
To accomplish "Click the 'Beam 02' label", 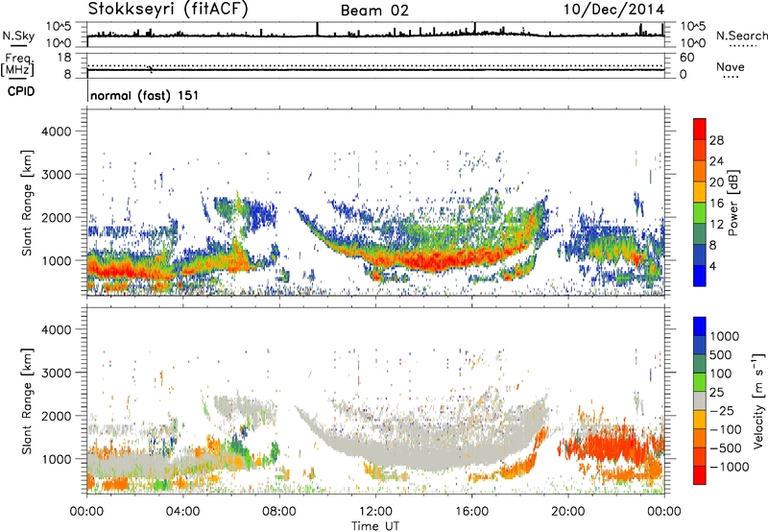I will (374, 11).
